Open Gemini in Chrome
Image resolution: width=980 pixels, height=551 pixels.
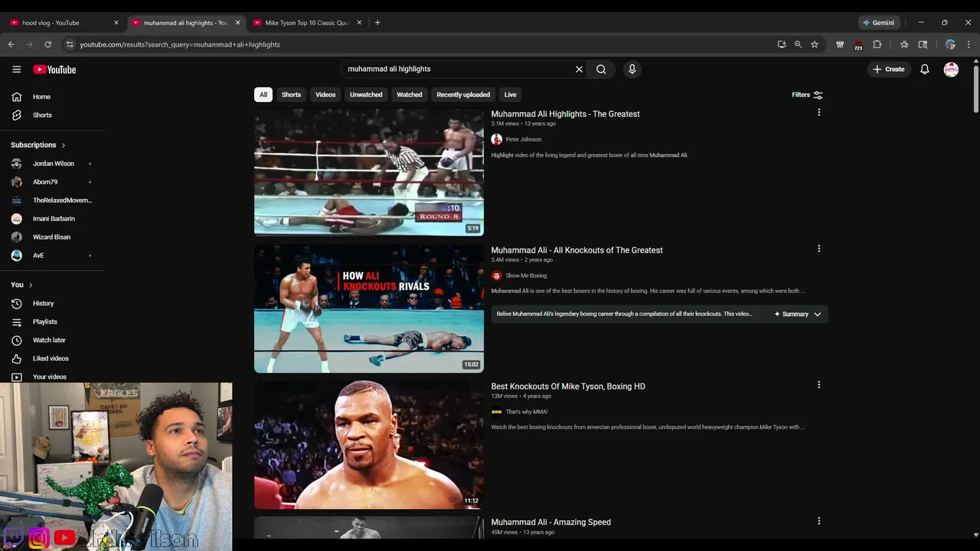(x=878, y=23)
